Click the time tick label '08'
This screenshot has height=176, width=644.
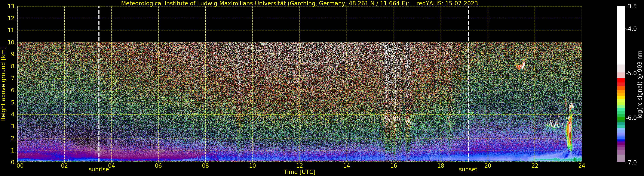[x=205, y=166]
